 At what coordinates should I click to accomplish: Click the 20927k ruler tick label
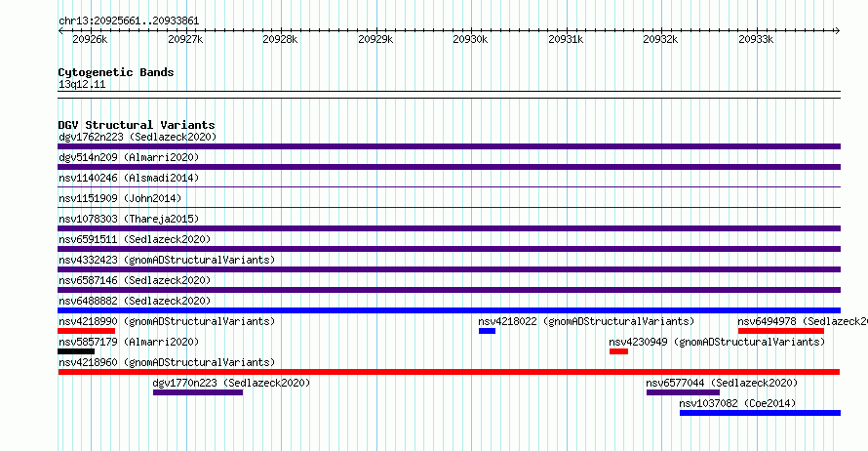point(185,39)
